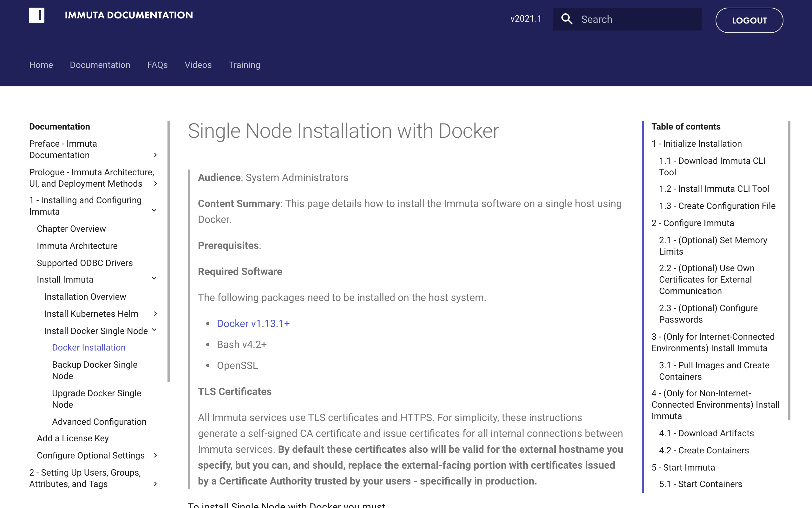The height and width of the screenshot is (508, 812).
Task: Click the 'Table of contents' title
Action: click(686, 126)
